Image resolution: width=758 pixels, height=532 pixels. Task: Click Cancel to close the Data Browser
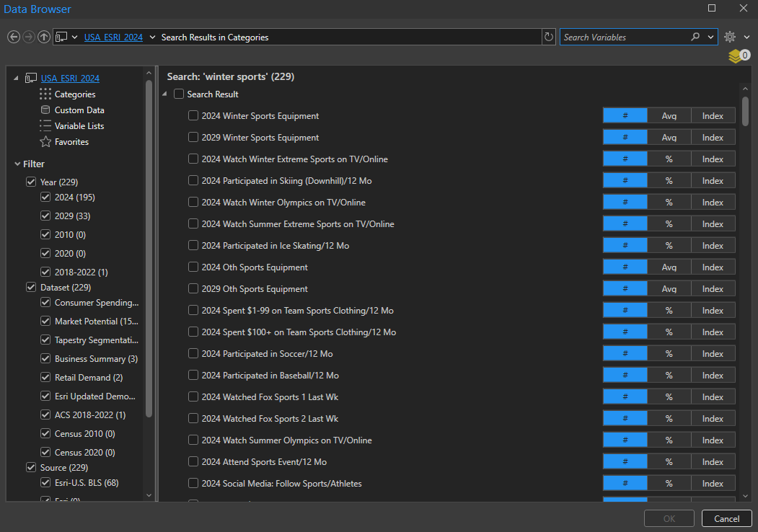(x=726, y=518)
